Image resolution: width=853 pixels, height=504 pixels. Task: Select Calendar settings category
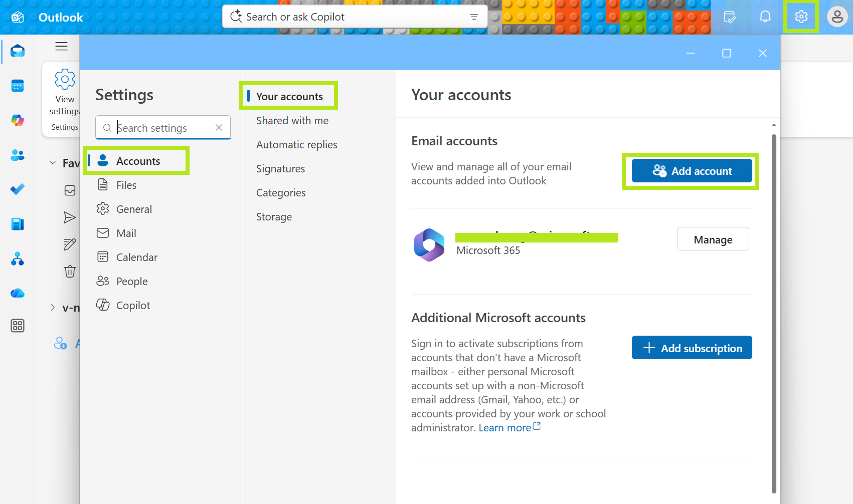(137, 257)
